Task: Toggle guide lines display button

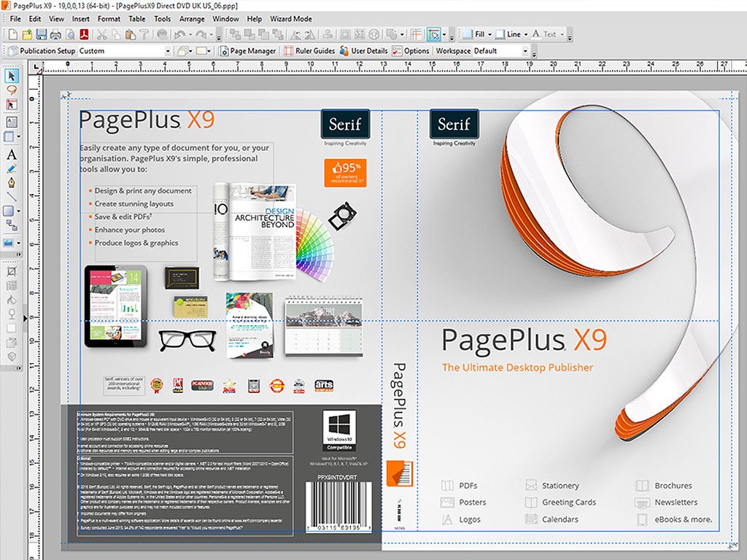Action: pyautogui.click(x=417, y=34)
